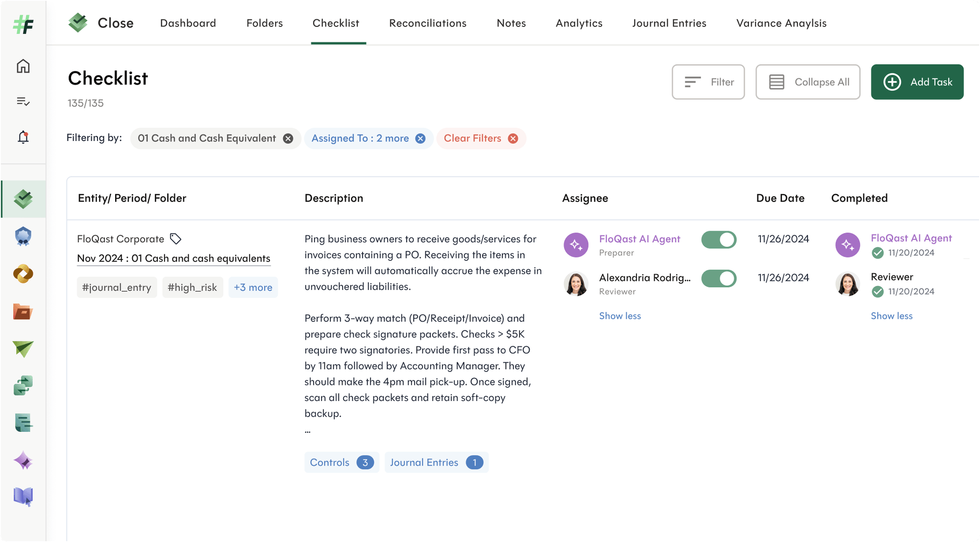Toggle the FloQast AI Agent preparer switch
The height and width of the screenshot is (542, 980).
[x=719, y=240]
